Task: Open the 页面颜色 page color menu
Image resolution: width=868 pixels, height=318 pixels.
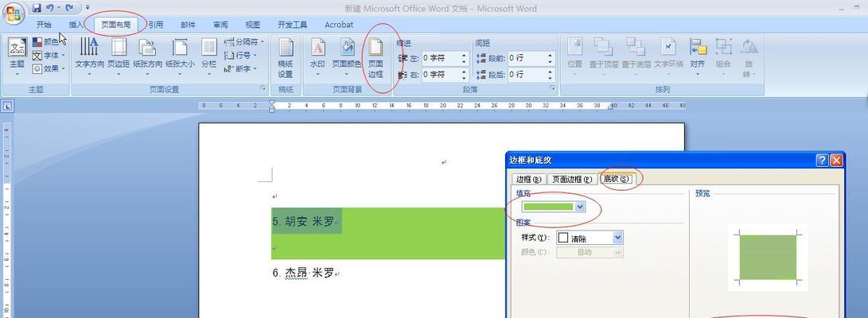Action: (347, 56)
